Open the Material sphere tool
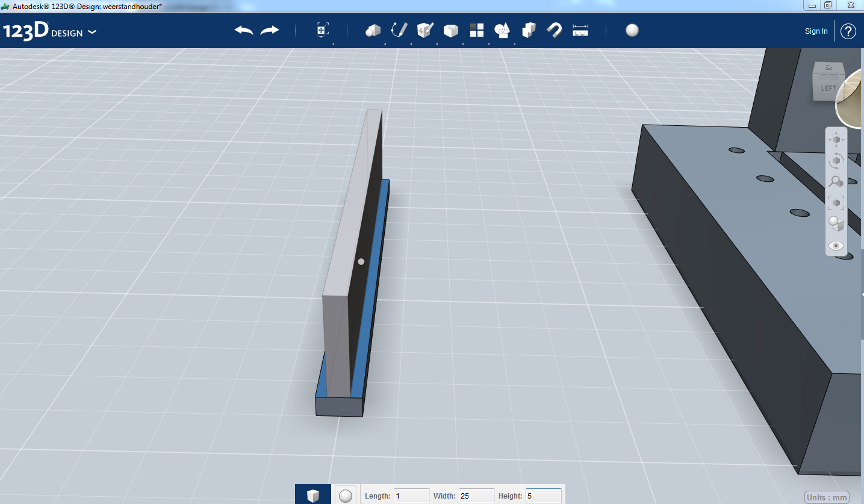864x504 pixels. click(x=632, y=31)
